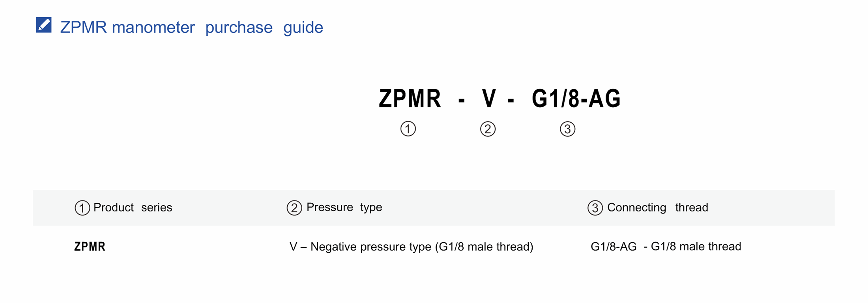Select the Pressure type column header
Viewport: 868px width, 303px height.
click(344, 207)
